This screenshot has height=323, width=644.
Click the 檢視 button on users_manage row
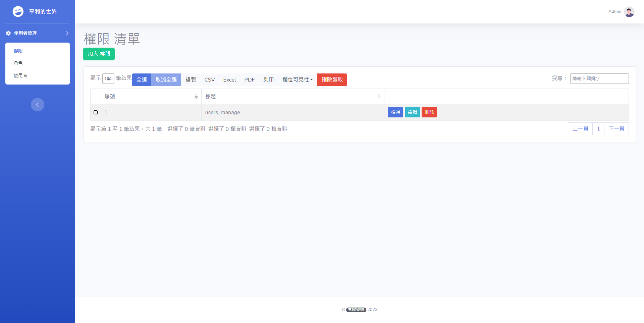(x=395, y=112)
